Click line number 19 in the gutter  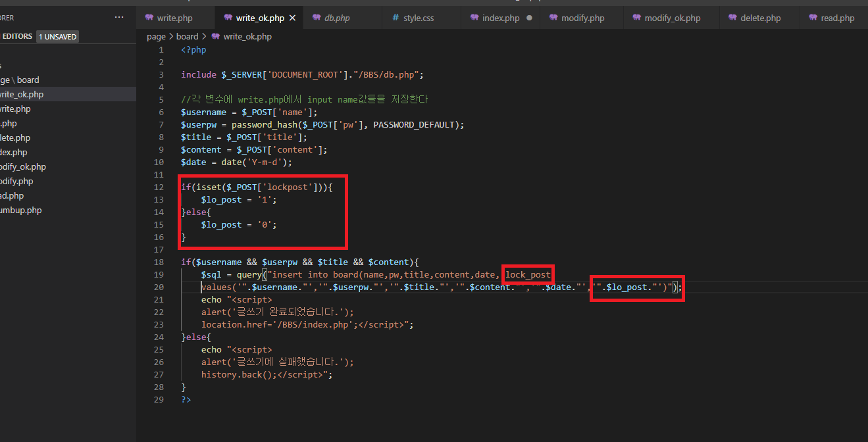point(159,274)
